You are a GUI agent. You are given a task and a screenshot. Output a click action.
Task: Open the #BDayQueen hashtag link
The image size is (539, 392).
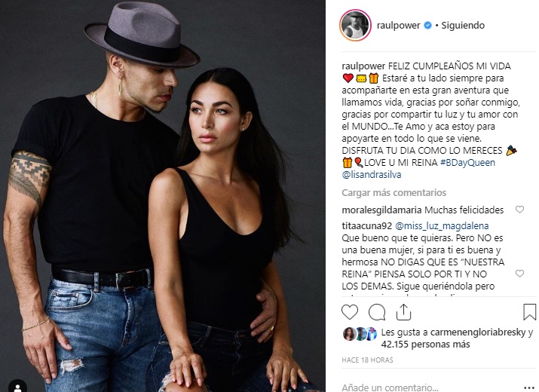click(467, 163)
